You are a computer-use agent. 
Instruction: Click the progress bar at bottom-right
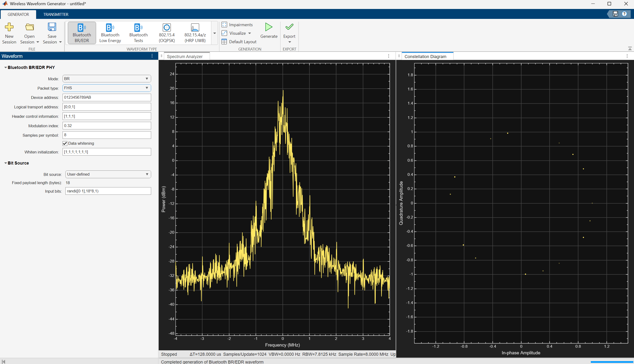pyautogui.click(x=612, y=362)
